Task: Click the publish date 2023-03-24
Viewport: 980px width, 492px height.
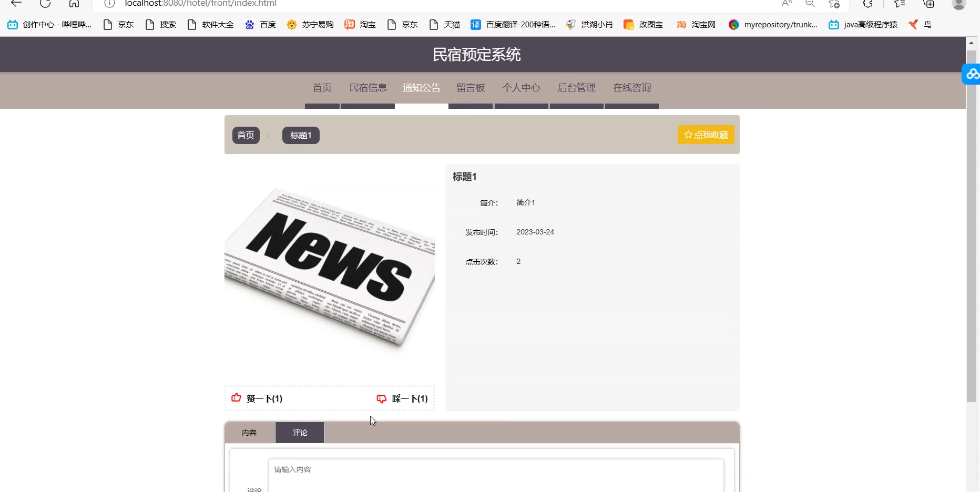Action: [535, 232]
